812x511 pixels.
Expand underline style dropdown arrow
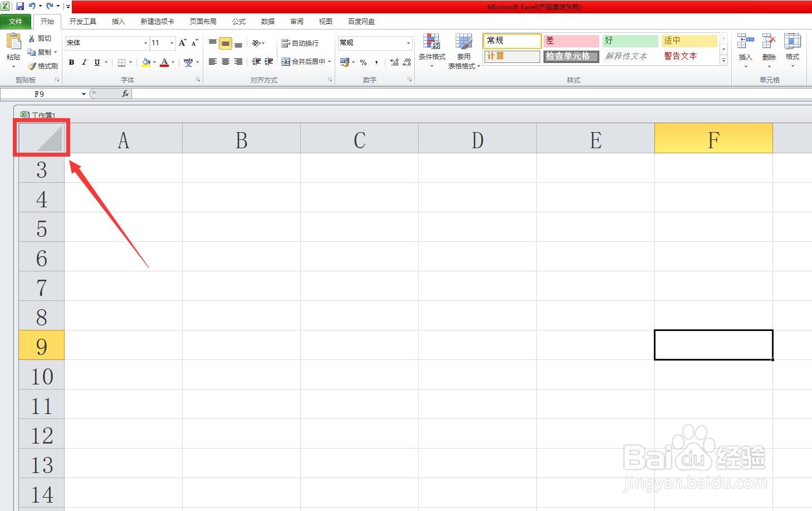(x=106, y=62)
